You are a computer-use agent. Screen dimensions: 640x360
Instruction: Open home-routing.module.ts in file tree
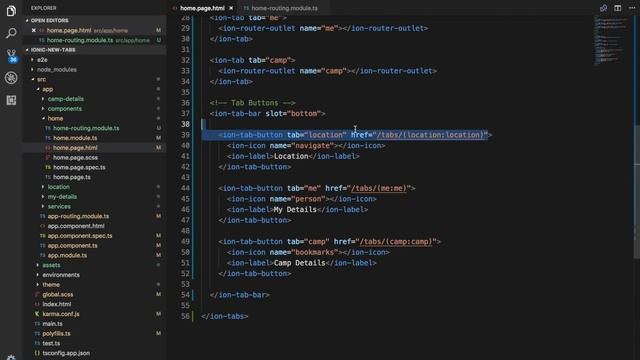[x=86, y=128]
